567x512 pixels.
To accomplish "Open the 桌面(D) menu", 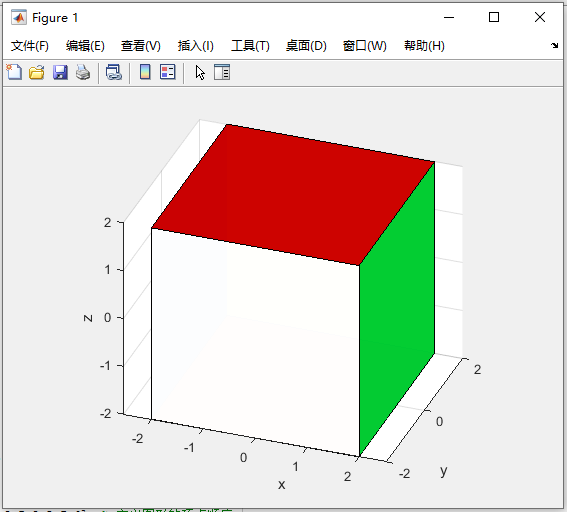I will click(x=306, y=46).
